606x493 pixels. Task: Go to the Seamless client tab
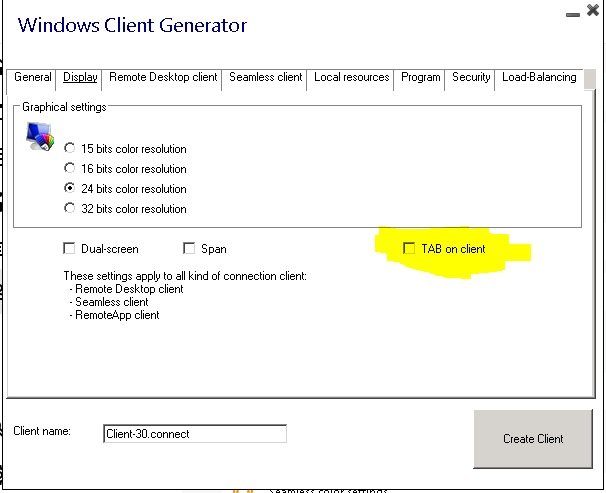(x=265, y=78)
